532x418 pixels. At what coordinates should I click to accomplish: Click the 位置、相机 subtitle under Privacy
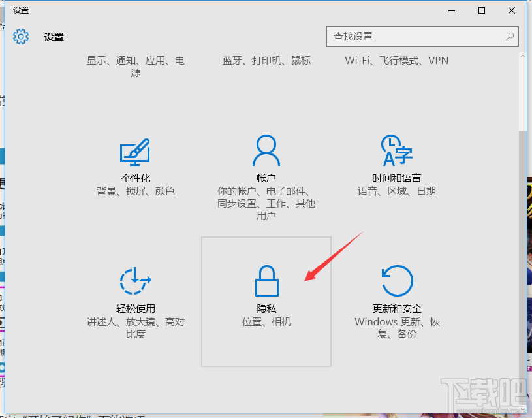[266, 323]
